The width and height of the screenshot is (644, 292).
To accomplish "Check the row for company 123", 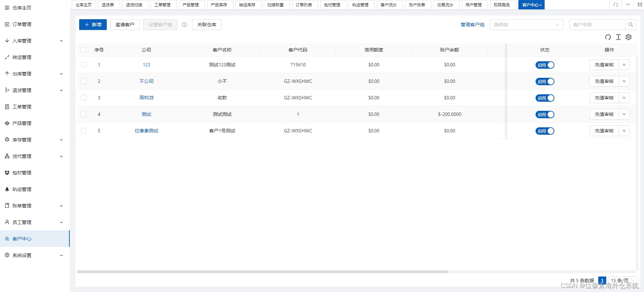I will tap(84, 65).
